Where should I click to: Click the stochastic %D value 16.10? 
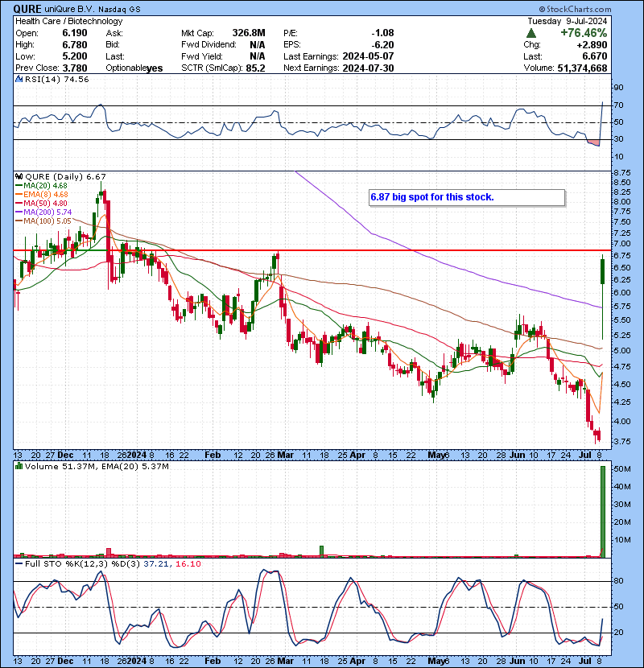(188, 563)
